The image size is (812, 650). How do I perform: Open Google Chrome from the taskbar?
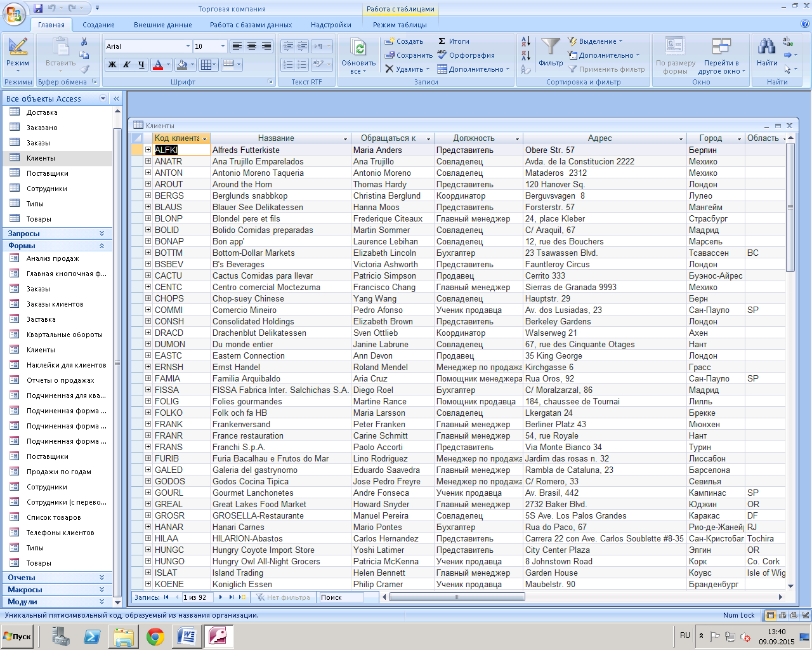tap(155, 637)
